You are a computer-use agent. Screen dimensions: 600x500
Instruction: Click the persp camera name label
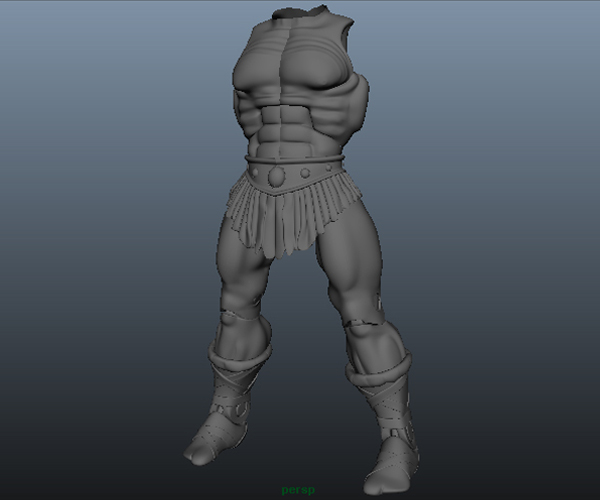pyautogui.click(x=298, y=490)
